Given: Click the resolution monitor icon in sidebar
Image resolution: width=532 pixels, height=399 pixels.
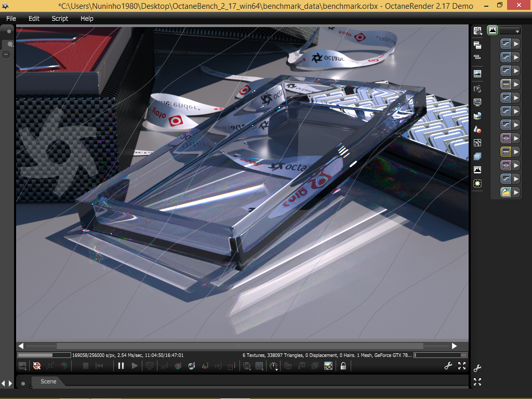Looking at the screenshot, I should pos(477,102).
